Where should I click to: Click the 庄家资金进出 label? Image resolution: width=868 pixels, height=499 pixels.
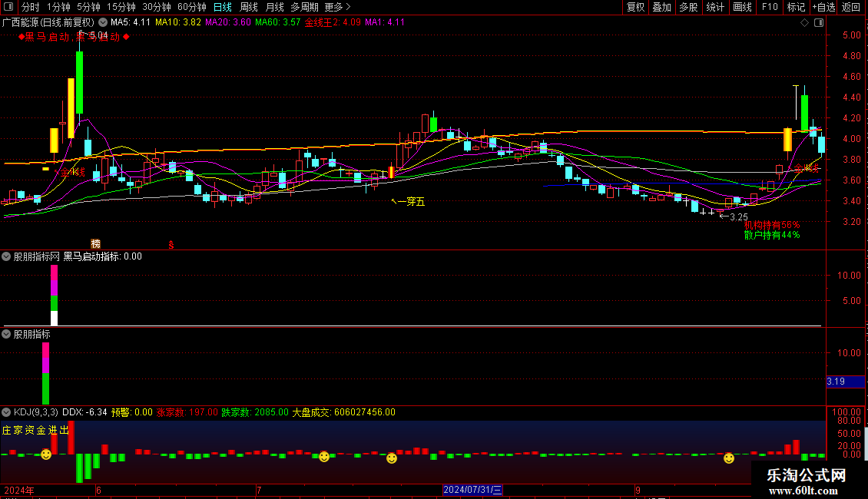point(35,431)
